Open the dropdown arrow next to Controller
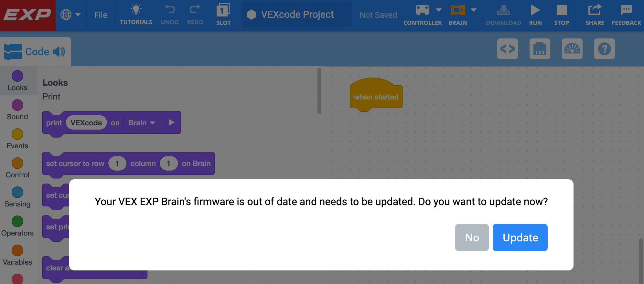 click(x=439, y=10)
